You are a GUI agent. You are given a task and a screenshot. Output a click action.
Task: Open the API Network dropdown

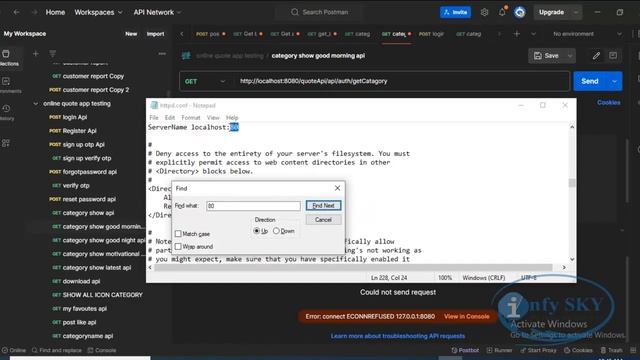pyautogui.click(x=158, y=12)
